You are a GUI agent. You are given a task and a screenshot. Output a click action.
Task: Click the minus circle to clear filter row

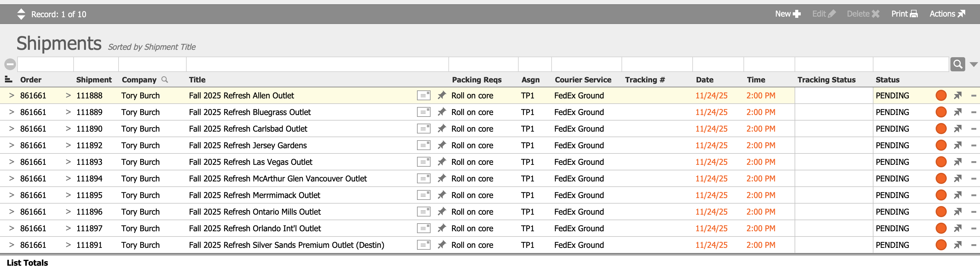[x=10, y=64]
